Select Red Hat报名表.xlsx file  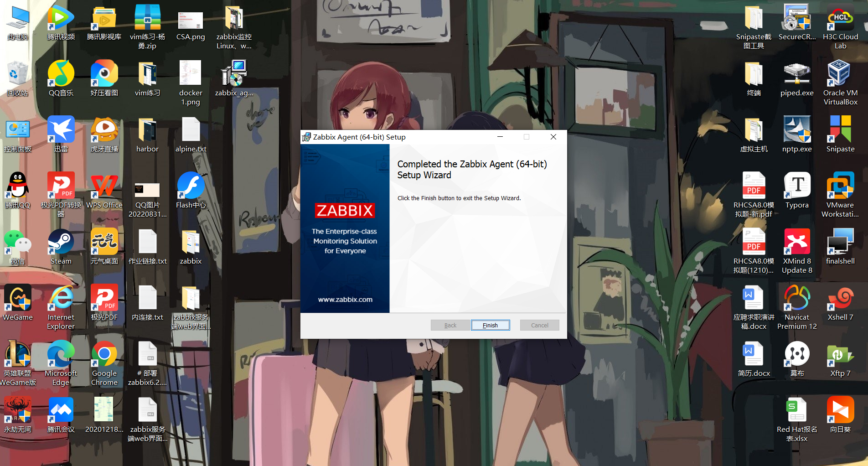797,419
